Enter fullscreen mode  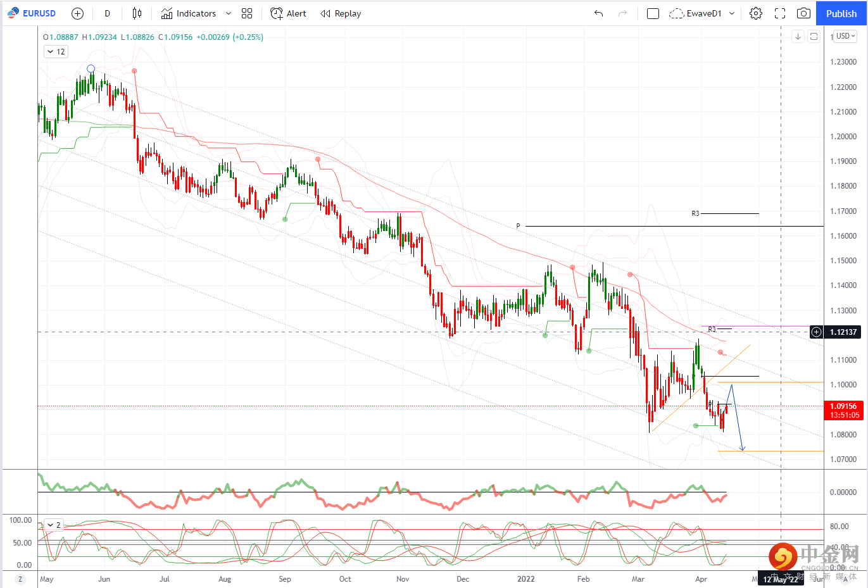click(780, 13)
